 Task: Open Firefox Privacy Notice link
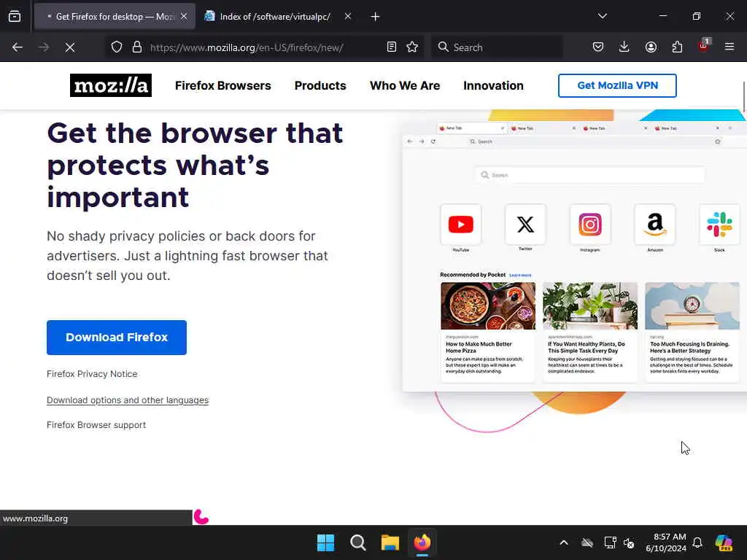(x=92, y=374)
